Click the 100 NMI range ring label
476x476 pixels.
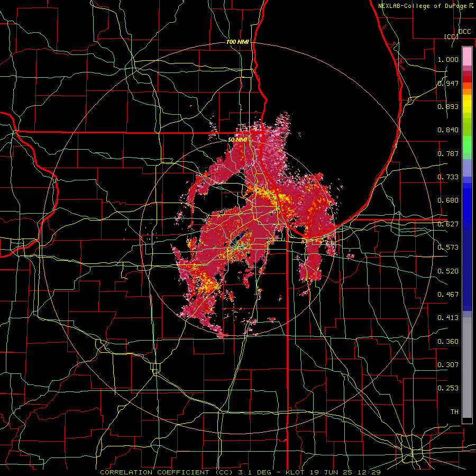coord(237,42)
